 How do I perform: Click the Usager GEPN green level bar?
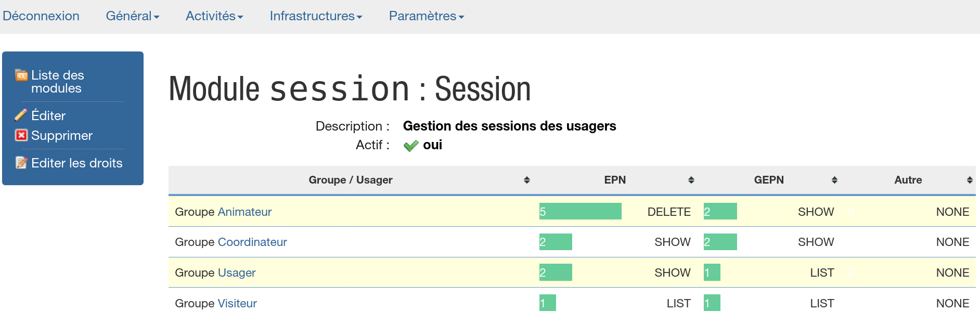point(712,272)
